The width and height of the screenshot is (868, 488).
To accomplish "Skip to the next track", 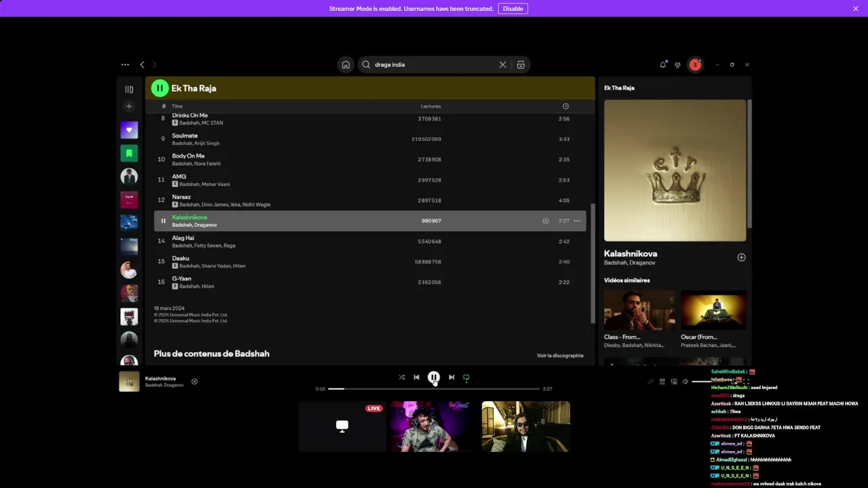I will (x=452, y=378).
